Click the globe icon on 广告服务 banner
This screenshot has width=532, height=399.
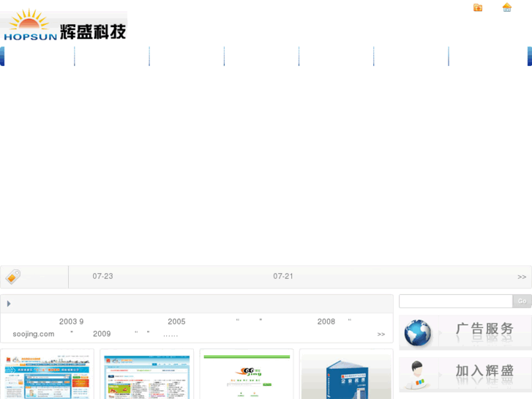click(x=418, y=332)
